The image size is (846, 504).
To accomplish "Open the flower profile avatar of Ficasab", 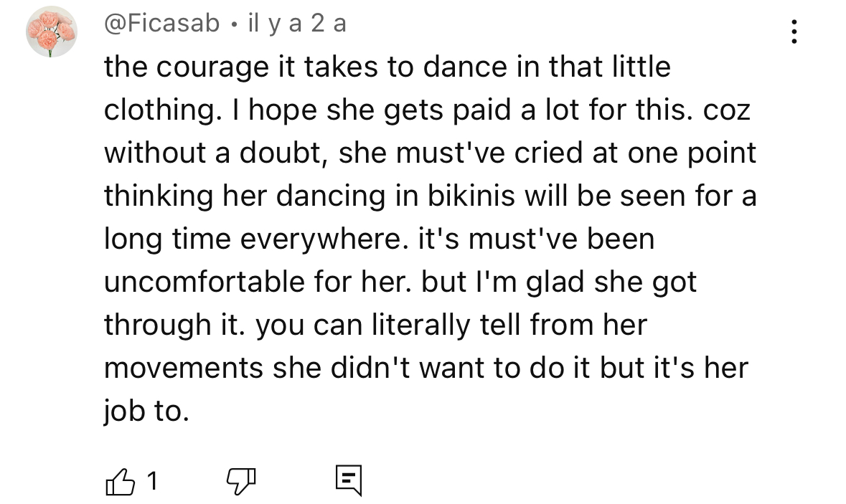I will click(x=52, y=32).
